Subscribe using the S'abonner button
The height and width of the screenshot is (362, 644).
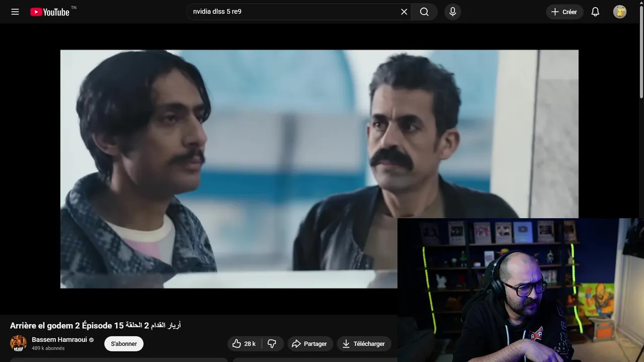[x=124, y=344]
